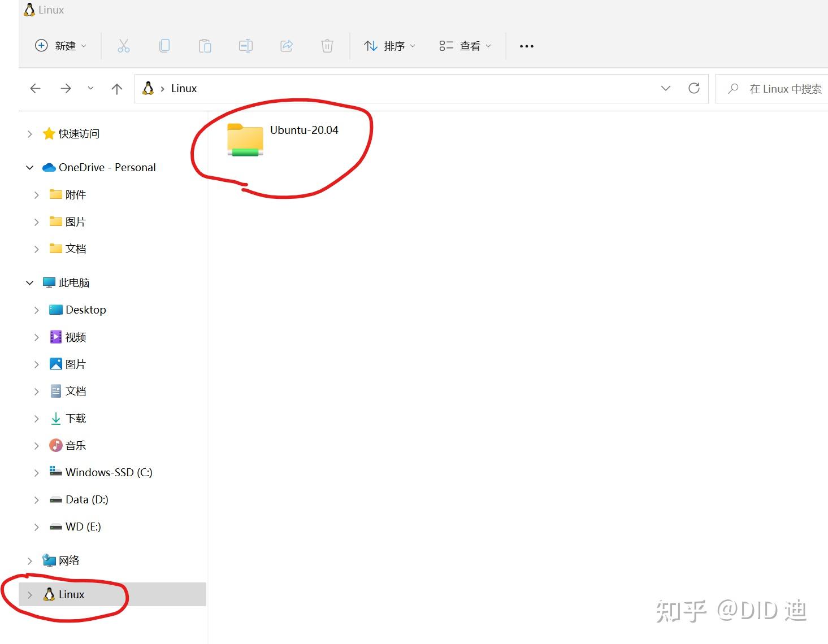
Task: Refresh the Linux folder view
Action: (694, 88)
